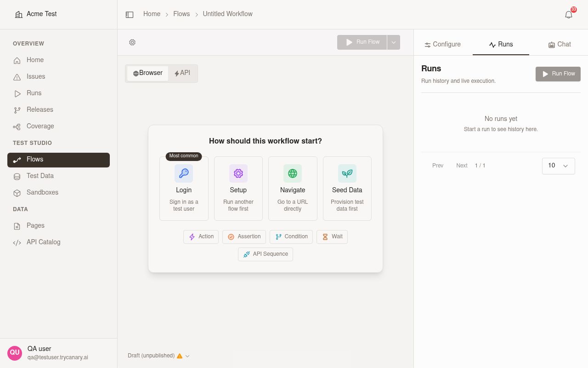Click the Flows breadcrumb link
Viewport: 588px width, 368px height.
coord(181,14)
